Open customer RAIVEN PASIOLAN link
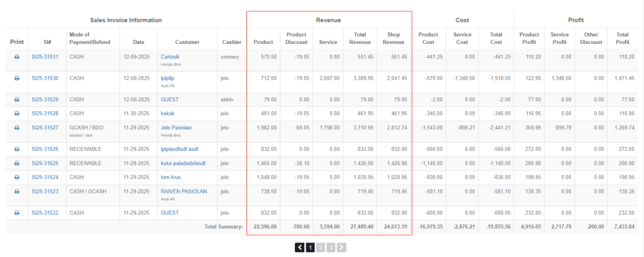 185,190
